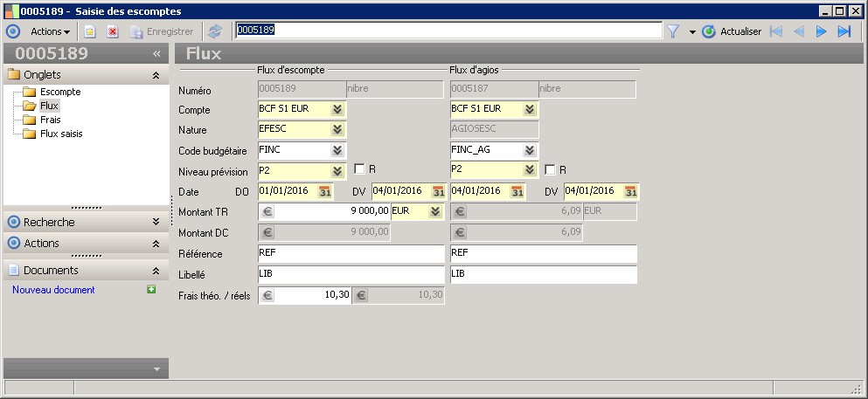Click the Référence field in Flux d'escompte
868x399 pixels.
coord(351,254)
